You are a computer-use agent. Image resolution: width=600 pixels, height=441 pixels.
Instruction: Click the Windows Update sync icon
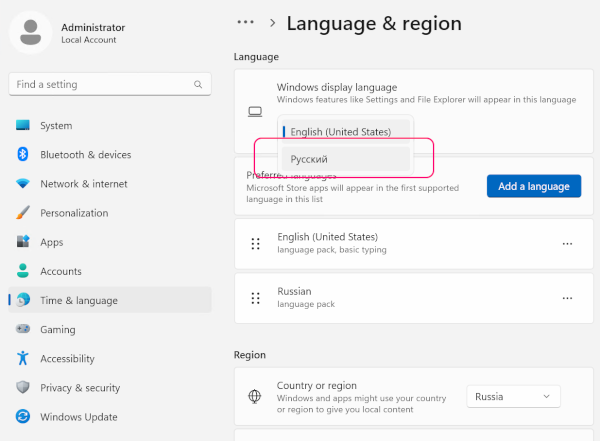point(23,416)
